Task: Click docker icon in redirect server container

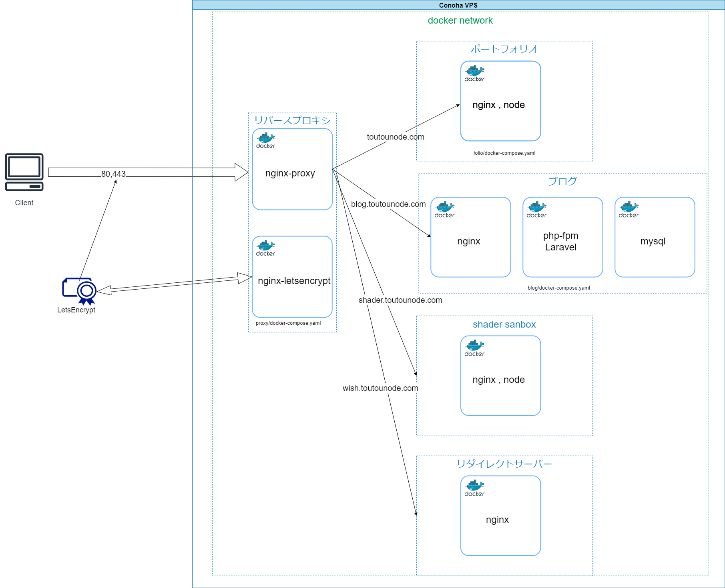Action: (x=474, y=488)
